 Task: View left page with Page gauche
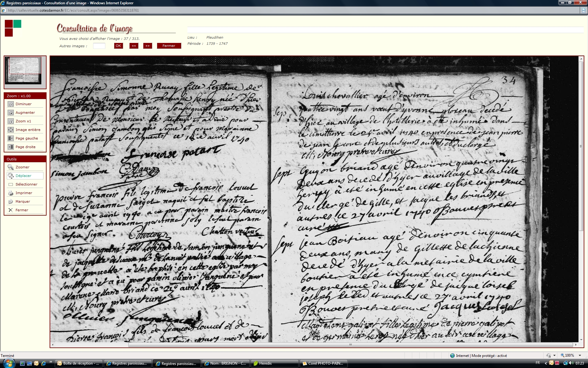point(11,139)
